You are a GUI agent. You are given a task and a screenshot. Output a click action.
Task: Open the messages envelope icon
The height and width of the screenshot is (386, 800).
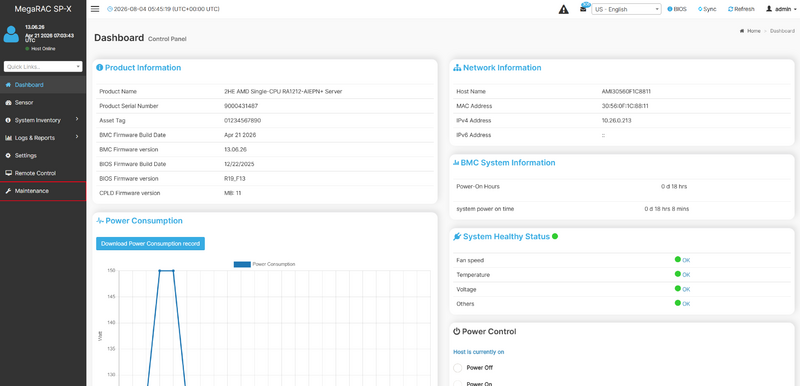(x=583, y=9)
